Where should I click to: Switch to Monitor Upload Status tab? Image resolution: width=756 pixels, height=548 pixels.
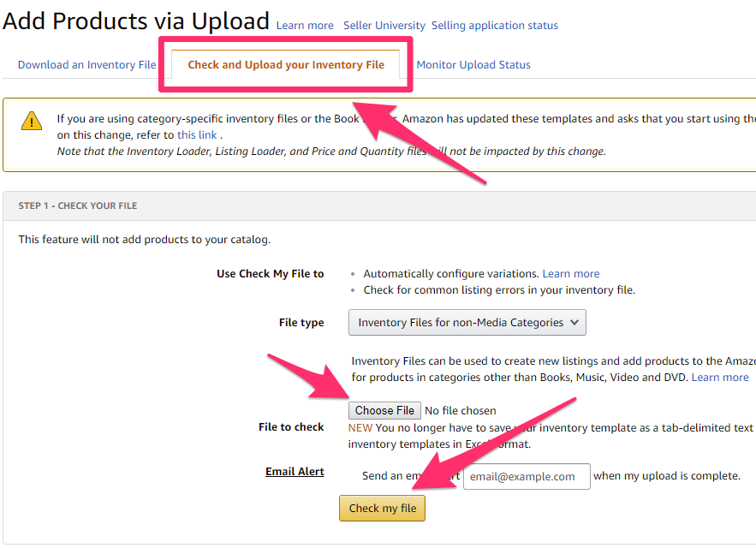point(473,64)
